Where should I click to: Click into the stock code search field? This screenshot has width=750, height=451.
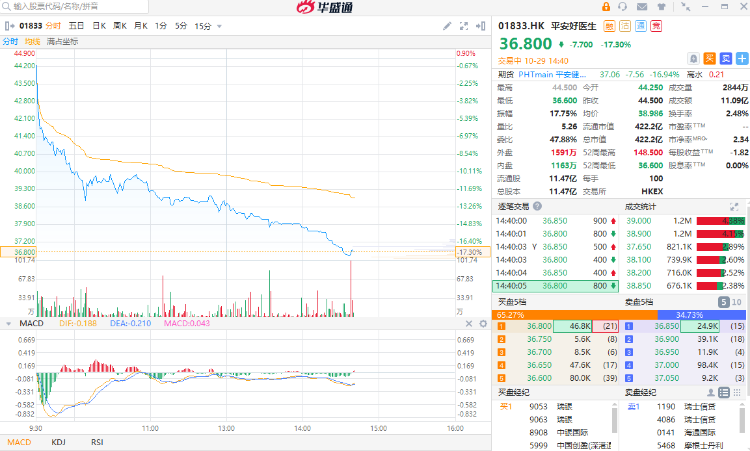(75, 7)
